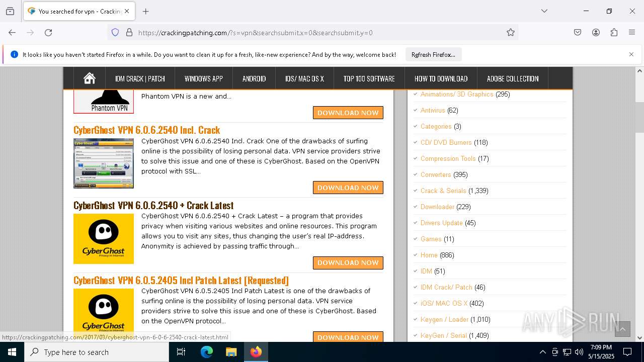This screenshot has width=644, height=362.
Task: Open extensions puzzle icon
Action: (614, 33)
